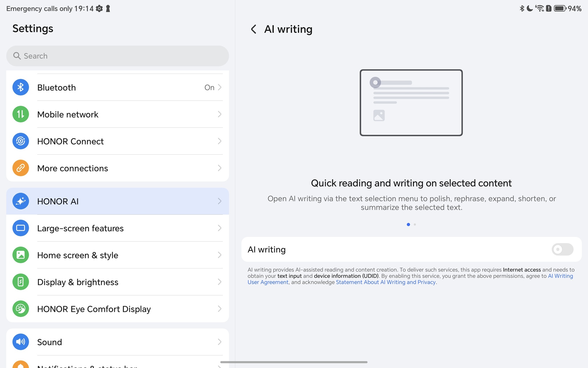The height and width of the screenshot is (368, 588).
Task: Open the Mobile network icon
Action: coord(21,114)
